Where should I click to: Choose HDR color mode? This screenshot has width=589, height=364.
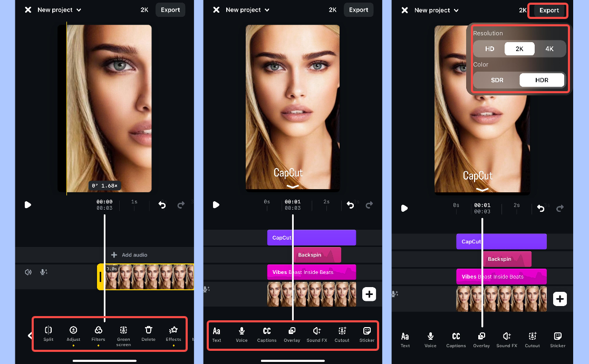[x=542, y=80]
